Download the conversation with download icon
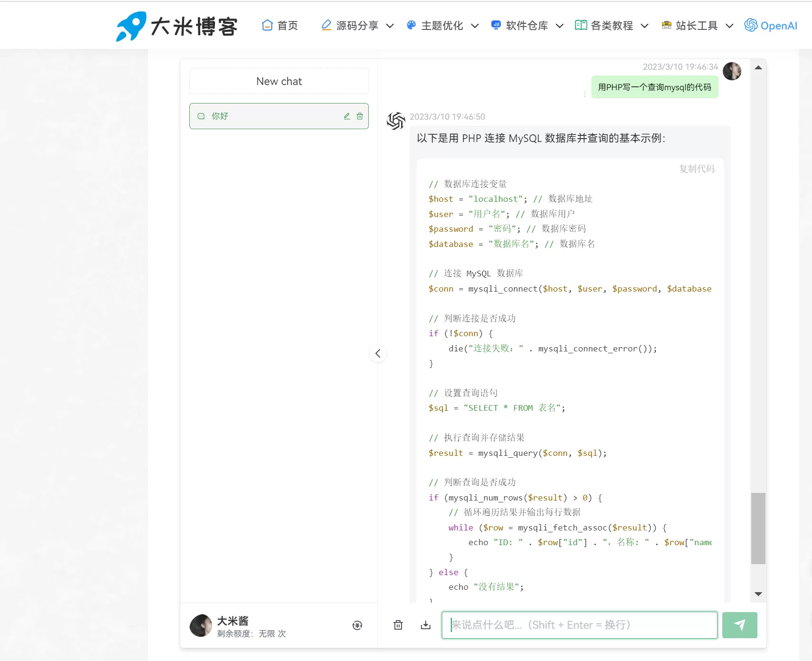Screen dimensions: 812x661 tap(426, 625)
